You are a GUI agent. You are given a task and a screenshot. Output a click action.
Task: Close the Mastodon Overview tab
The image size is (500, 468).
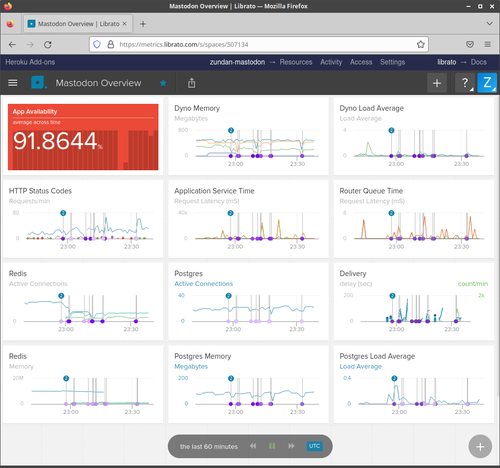(x=124, y=24)
